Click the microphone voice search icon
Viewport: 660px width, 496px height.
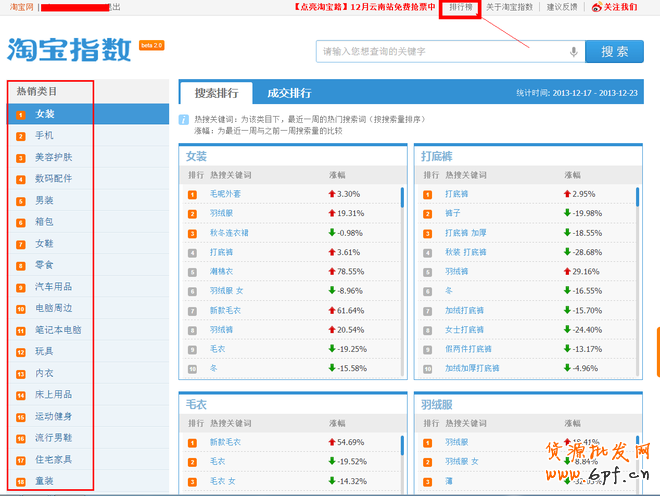click(574, 52)
